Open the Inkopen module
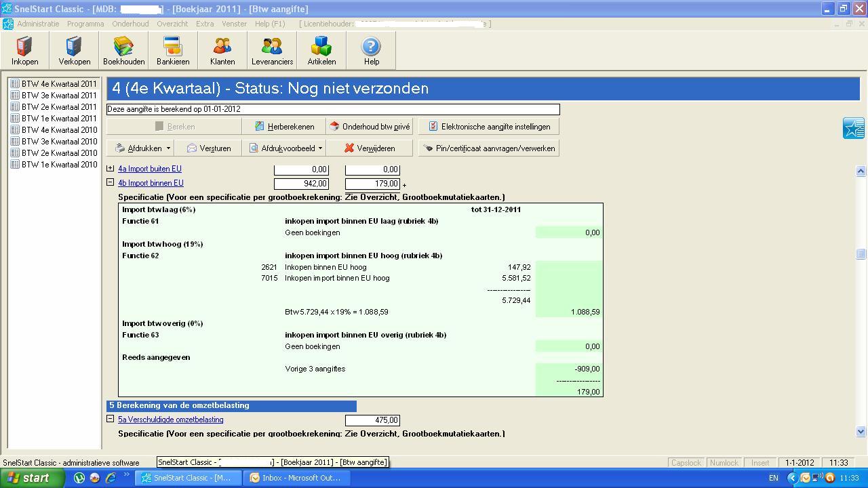The image size is (868, 488). coord(24,51)
